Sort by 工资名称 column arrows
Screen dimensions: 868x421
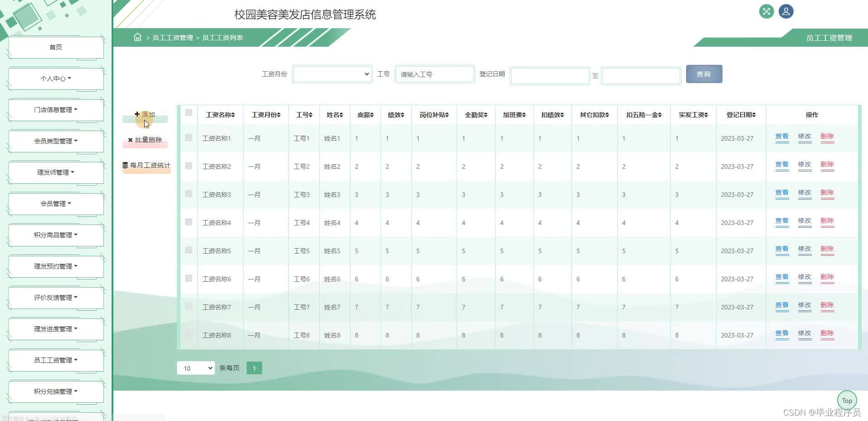tap(233, 115)
